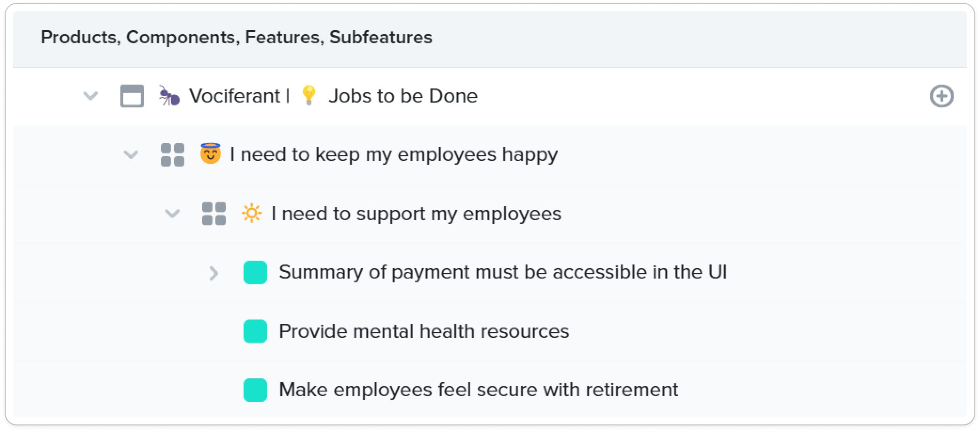The width and height of the screenshot is (980, 432).
Task: Click the Products, Components, Features, Subfeatures header
Action: click(237, 38)
